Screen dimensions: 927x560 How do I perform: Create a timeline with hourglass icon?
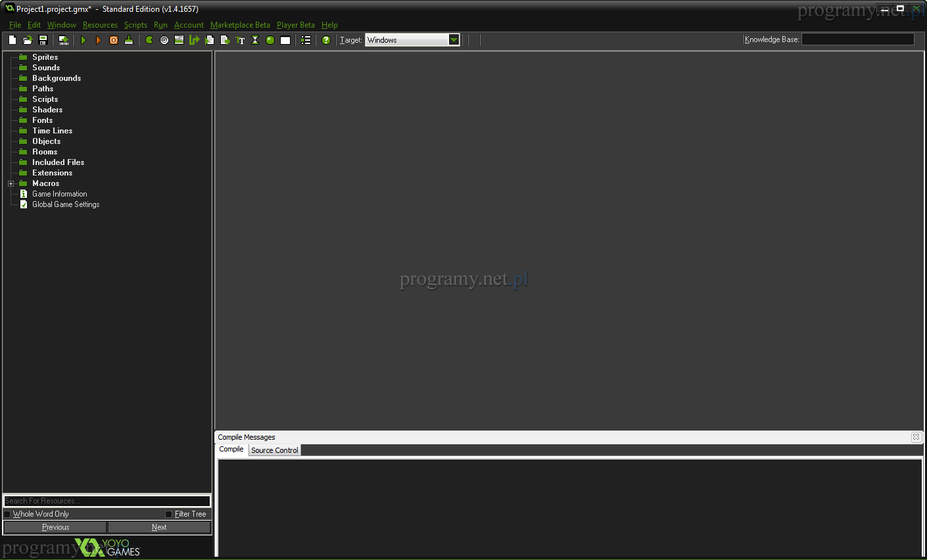(x=255, y=40)
